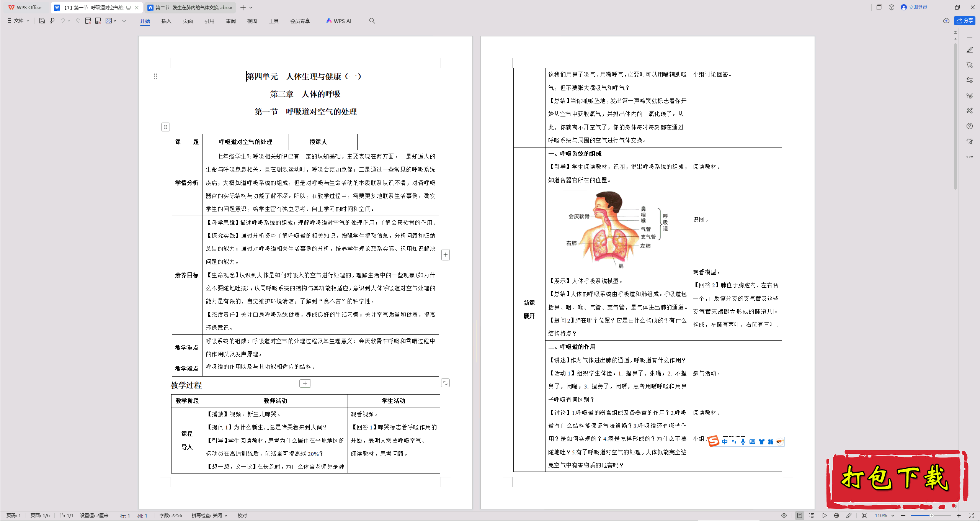The image size is (980, 521).
Task: Click the multi-window icon in the title bar
Action: click(879, 7)
